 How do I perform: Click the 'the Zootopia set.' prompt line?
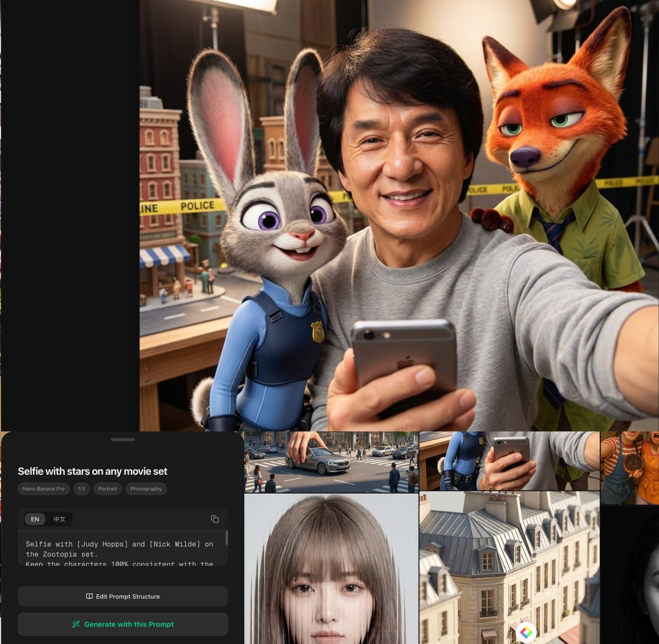62,555
